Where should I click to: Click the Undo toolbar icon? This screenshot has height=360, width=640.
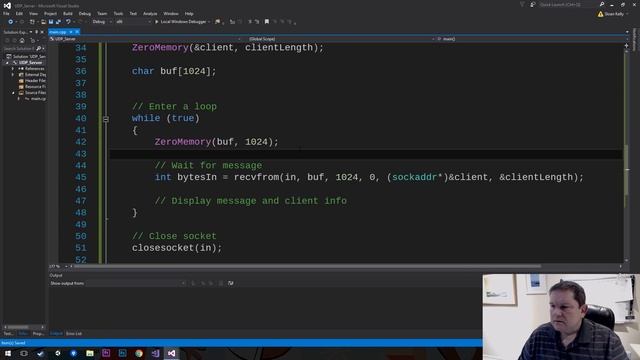click(x=68, y=22)
